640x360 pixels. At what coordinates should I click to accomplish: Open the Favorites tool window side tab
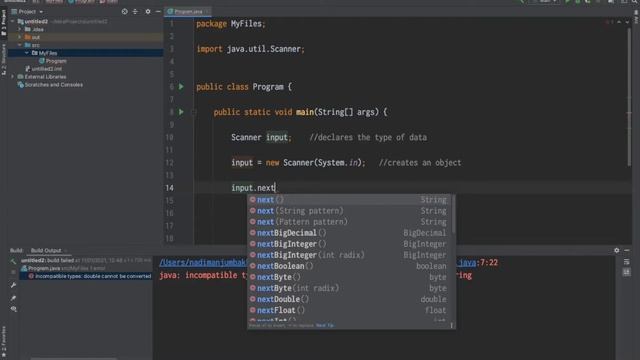[4, 342]
